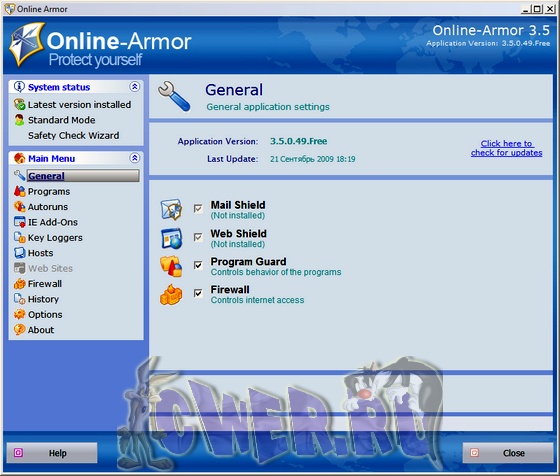Image resolution: width=560 pixels, height=476 pixels.
Task: Click the large wrench icon in General header
Action: pyautogui.click(x=174, y=96)
